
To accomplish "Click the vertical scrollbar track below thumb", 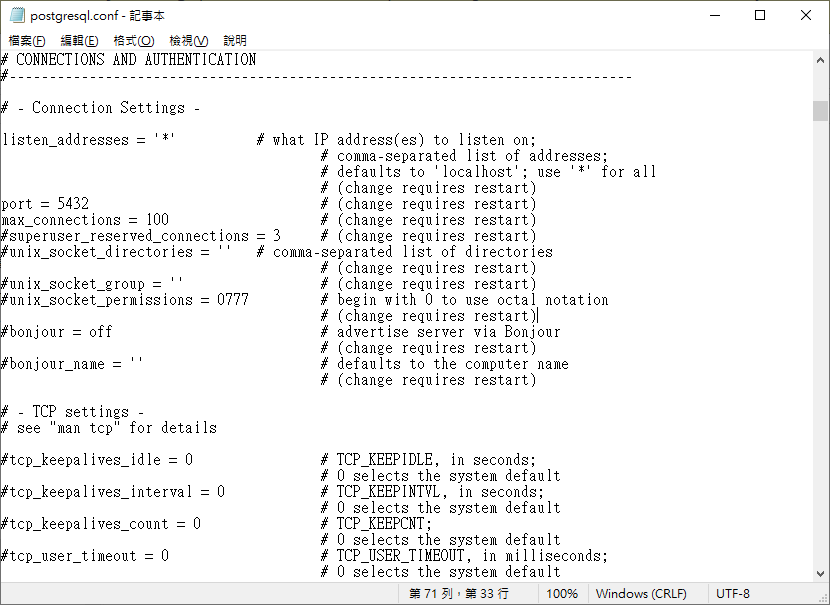I will pos(820,344).
